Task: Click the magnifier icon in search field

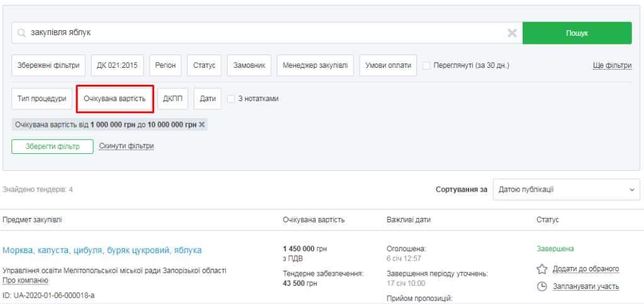Action: pos(22,33)
